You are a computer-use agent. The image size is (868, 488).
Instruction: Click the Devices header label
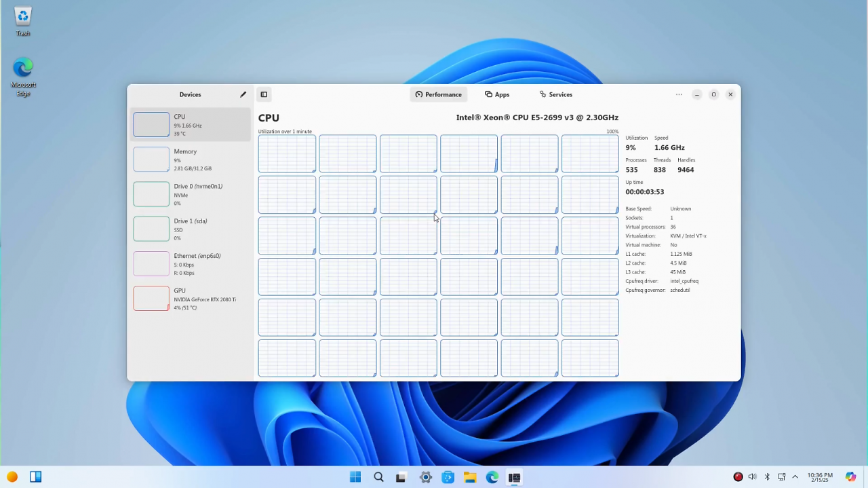190,94
